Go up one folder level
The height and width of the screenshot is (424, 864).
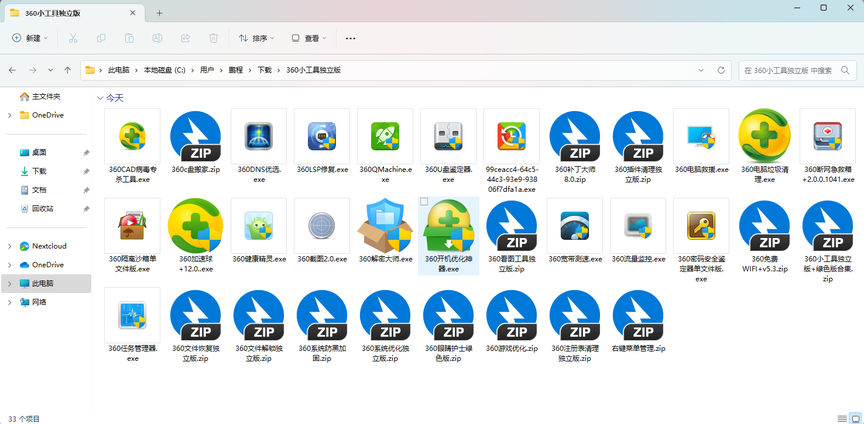coord(68,71)
